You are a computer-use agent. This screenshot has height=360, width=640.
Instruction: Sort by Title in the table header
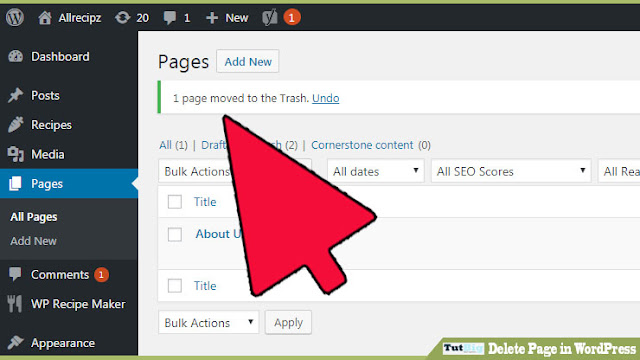[x=205, y=202]
